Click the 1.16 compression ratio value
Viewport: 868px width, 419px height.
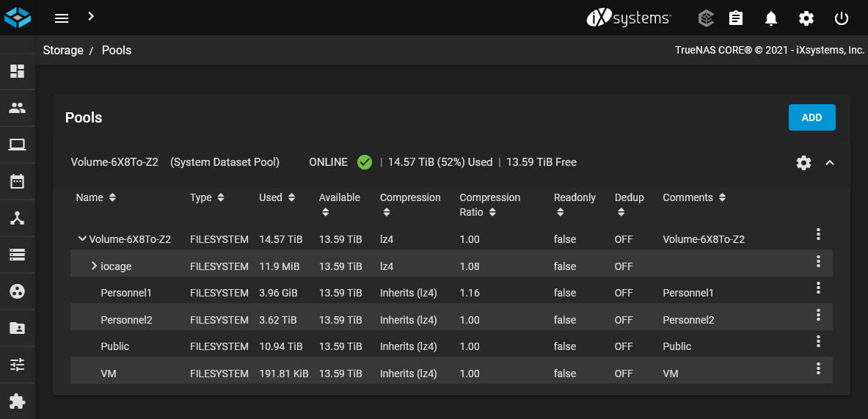tap(470, 293)
